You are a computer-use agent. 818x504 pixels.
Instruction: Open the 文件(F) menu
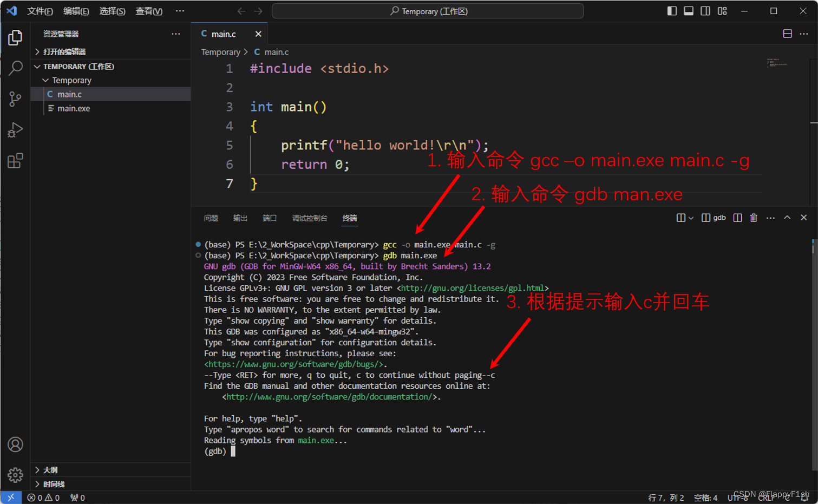point(40,11)
